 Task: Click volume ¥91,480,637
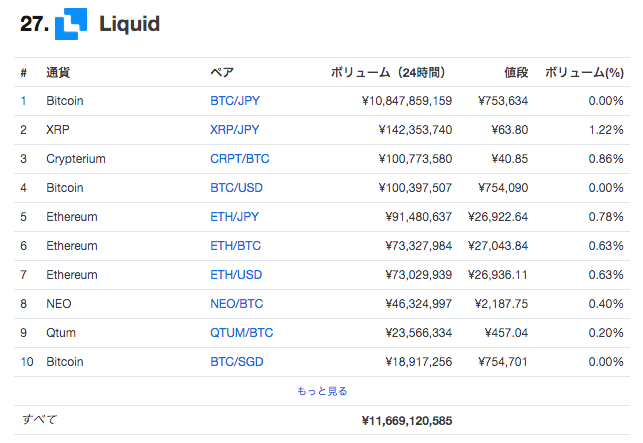coord(419,217)
